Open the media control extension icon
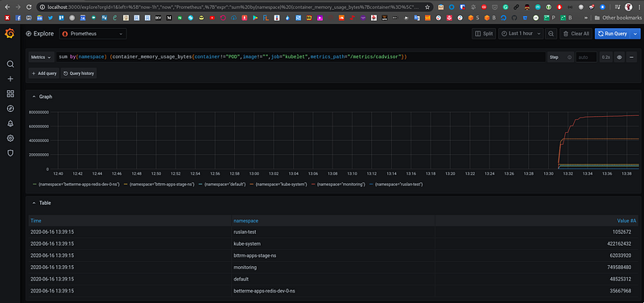Viewport: 644px width, 303px height. tap(617, 7)
